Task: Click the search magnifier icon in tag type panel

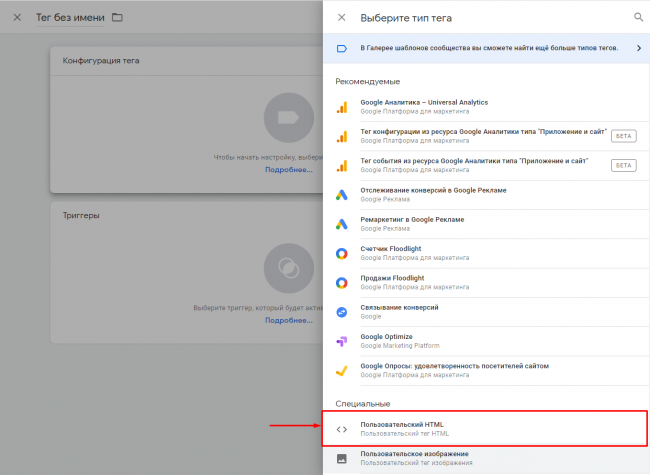Action: pyautogui.click(x=638, y=17)
